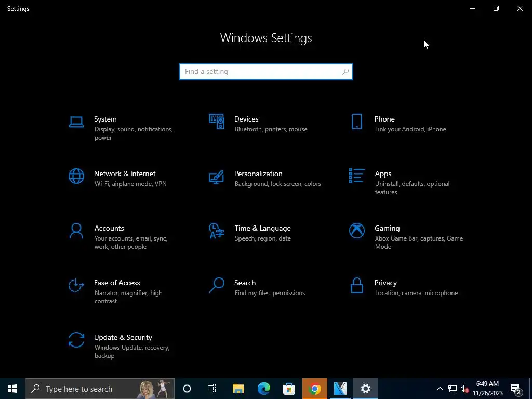
Task: Click "Uninstall, defaults, optional features" text
Action: pos(412,188)
